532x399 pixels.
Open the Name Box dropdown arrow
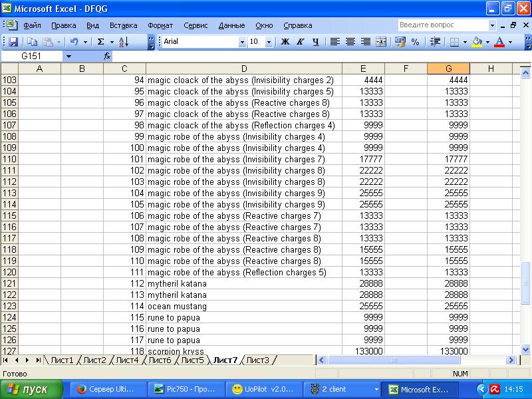pos(68,56)
